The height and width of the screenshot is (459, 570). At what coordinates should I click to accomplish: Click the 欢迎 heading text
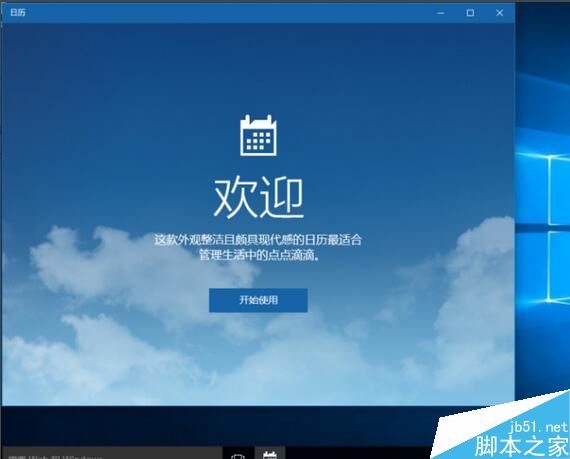[258, 198]
